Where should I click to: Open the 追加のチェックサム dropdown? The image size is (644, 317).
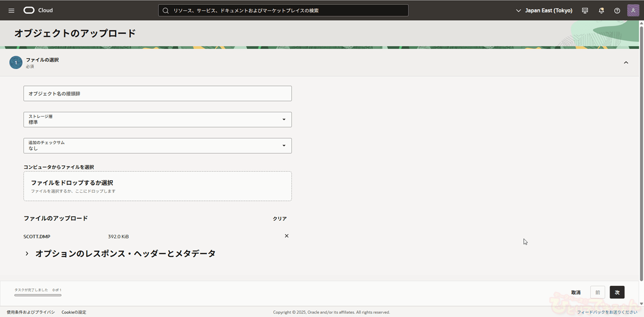[x=157, y=146]
